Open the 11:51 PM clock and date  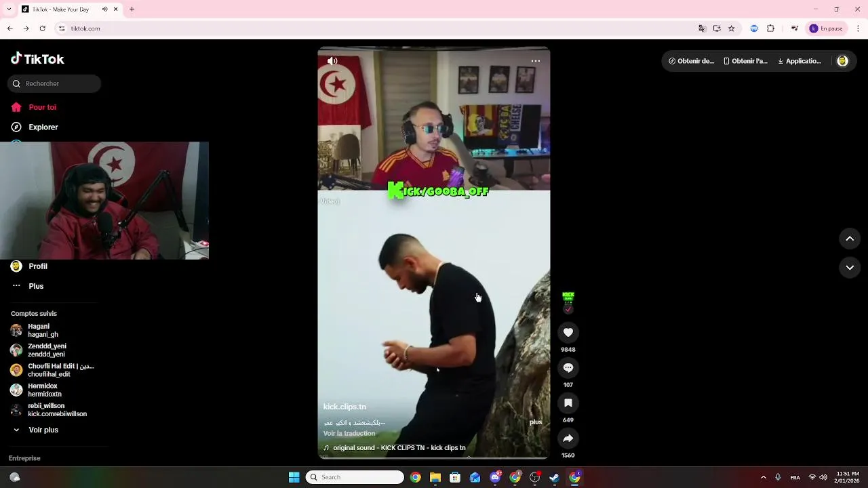(x=848, y=477)
